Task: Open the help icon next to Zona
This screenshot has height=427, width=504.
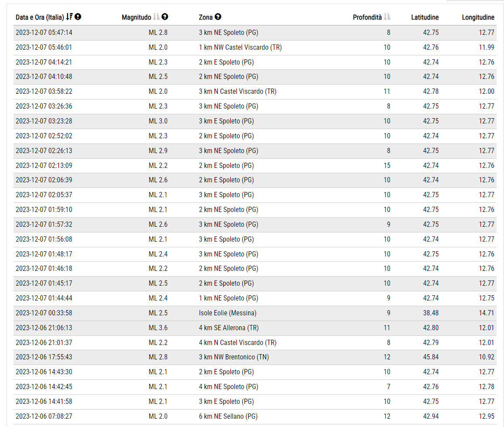Action: click(x=218, y=17)
